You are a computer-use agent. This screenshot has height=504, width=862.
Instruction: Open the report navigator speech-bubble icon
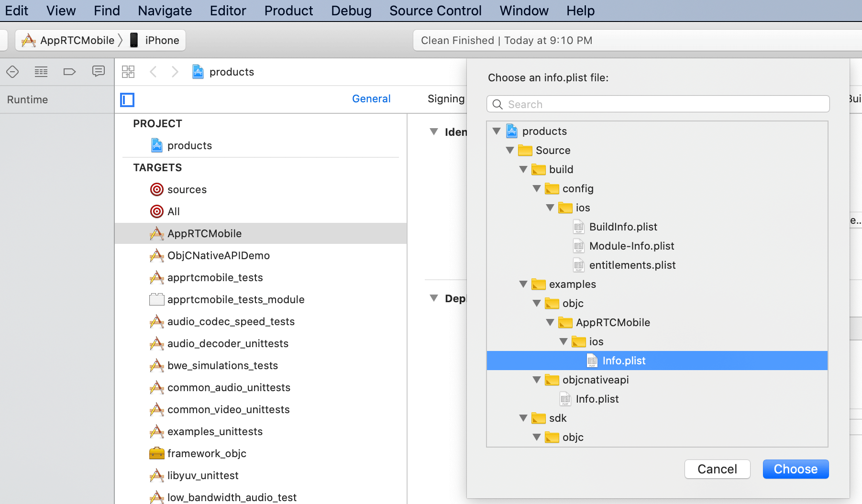coord(99,72)
